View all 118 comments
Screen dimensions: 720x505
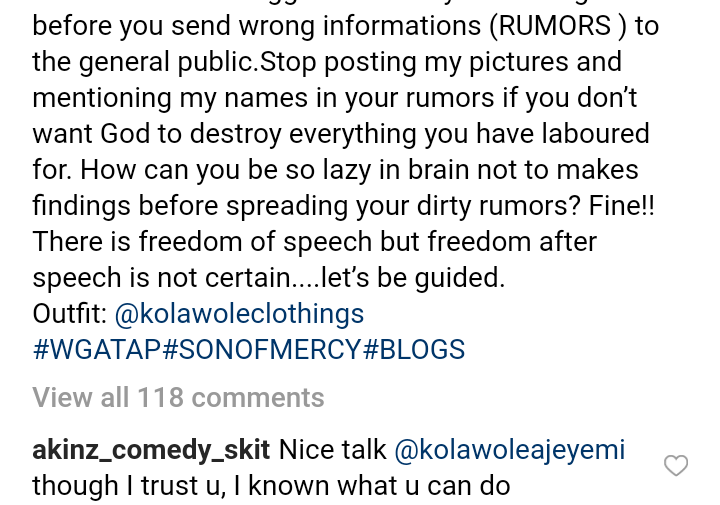pos(178,398)
